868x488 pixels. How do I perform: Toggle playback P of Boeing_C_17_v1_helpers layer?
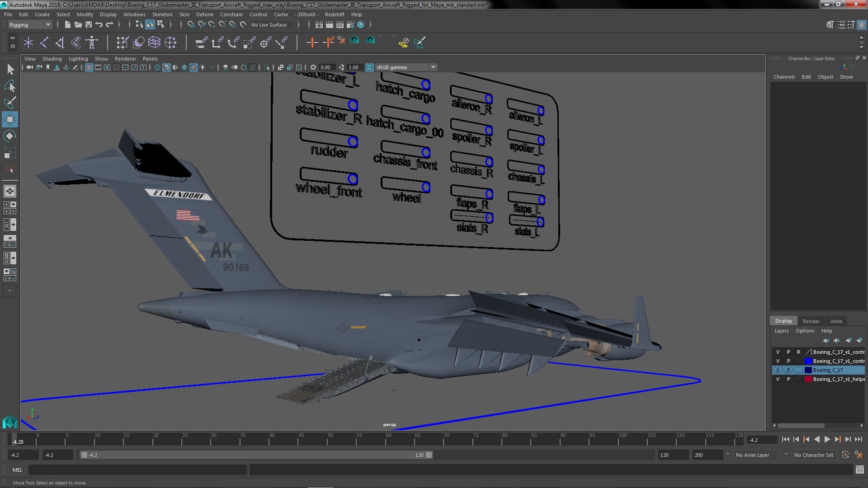[x=788, y=379]
